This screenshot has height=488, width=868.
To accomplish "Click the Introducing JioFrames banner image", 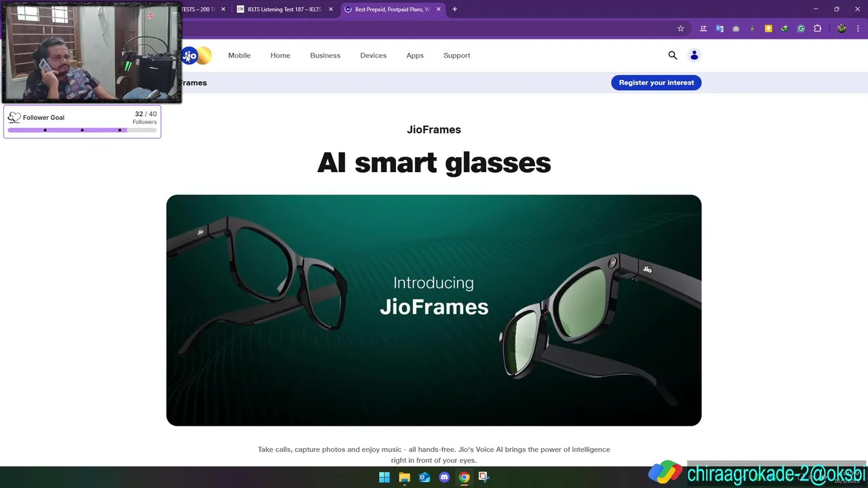I will tap(434, 310).
